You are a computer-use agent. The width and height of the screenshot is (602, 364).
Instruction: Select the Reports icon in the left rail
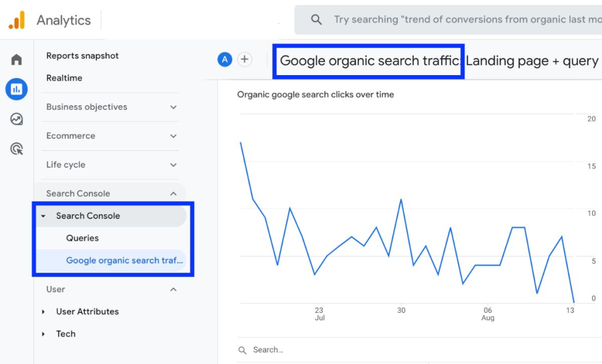pos(16,89)
